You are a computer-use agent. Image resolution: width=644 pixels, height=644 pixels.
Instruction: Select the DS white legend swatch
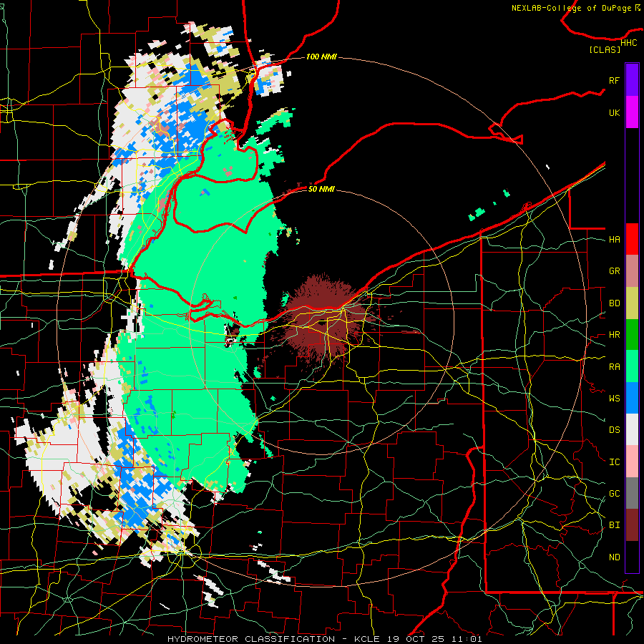632,429
